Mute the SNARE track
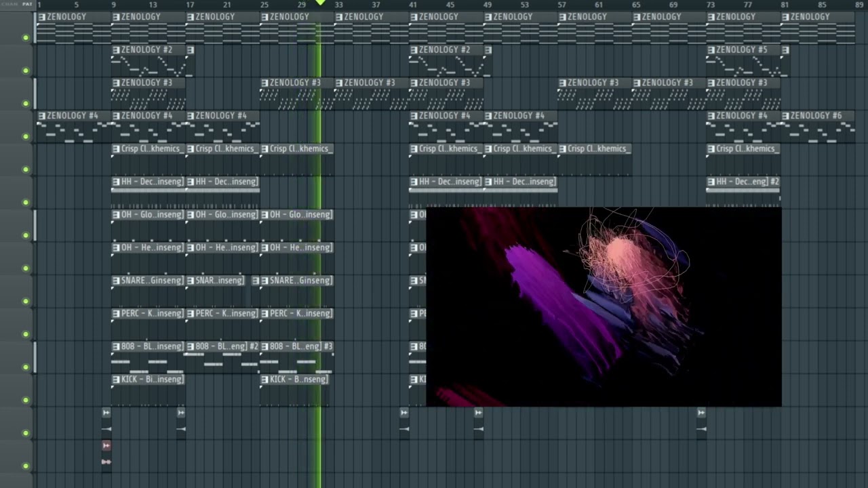The height and width of the screenshot is (488, 868). (26, 301)
